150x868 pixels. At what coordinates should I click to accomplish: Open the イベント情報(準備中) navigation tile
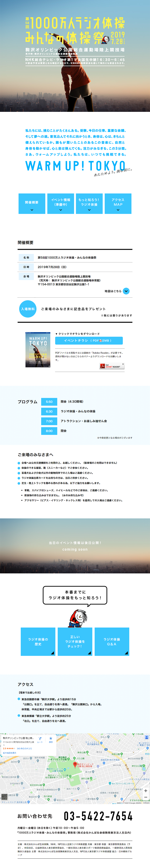[61, 203]
